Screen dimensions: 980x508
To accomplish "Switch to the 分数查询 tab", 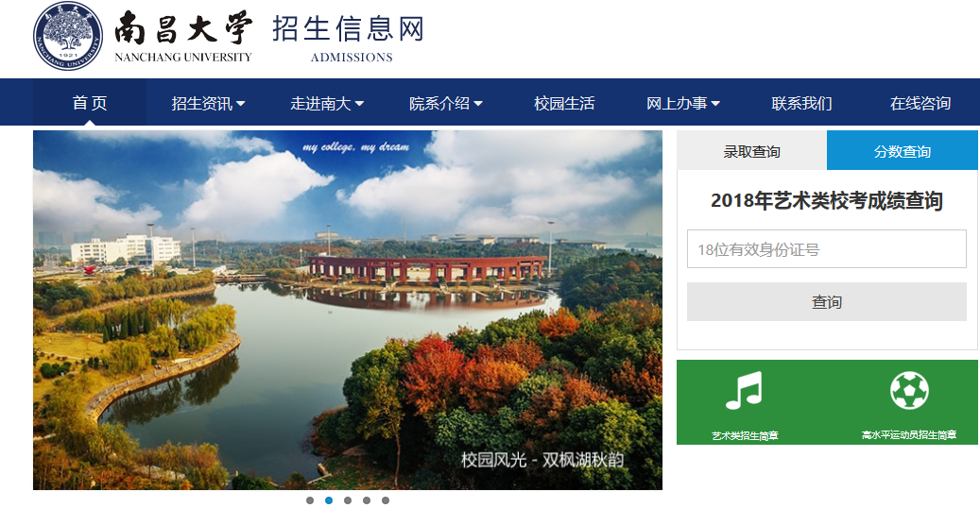I will [903, 150].
